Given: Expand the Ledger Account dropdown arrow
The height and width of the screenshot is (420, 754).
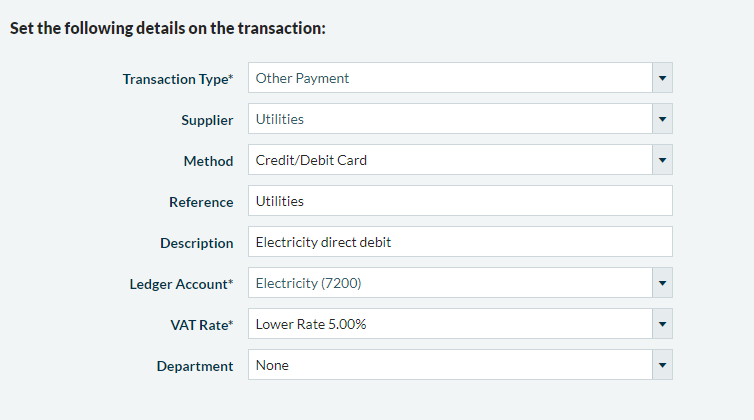Looking at the screenshot, I should coord(661,284).
